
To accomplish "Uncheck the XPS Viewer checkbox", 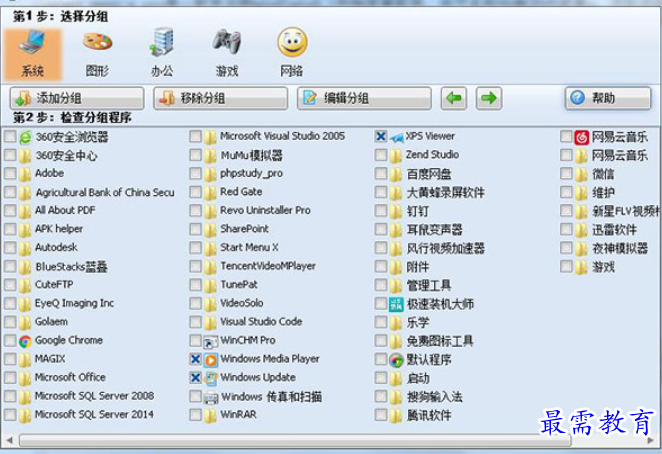I will point(380,136).
